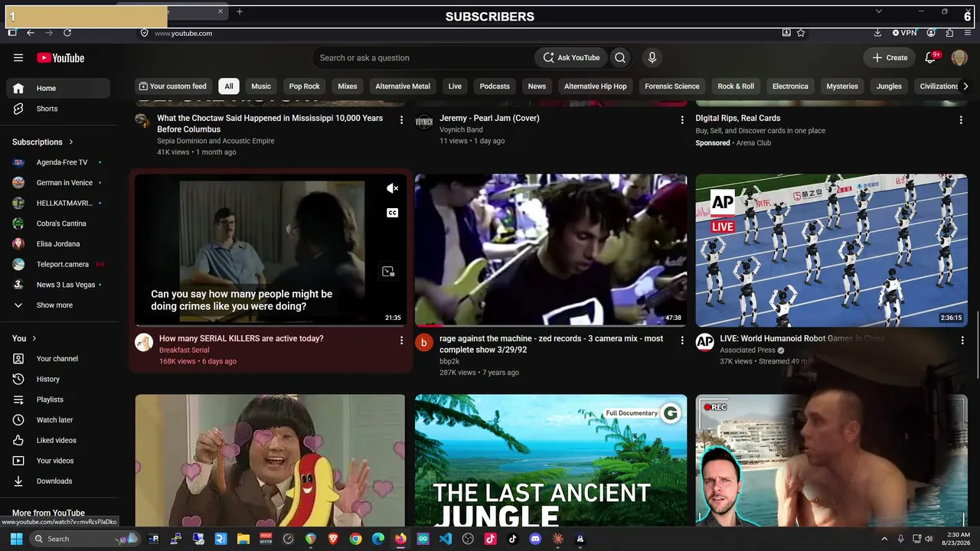Open options for rage against the machine video

(x=682, y=341)
